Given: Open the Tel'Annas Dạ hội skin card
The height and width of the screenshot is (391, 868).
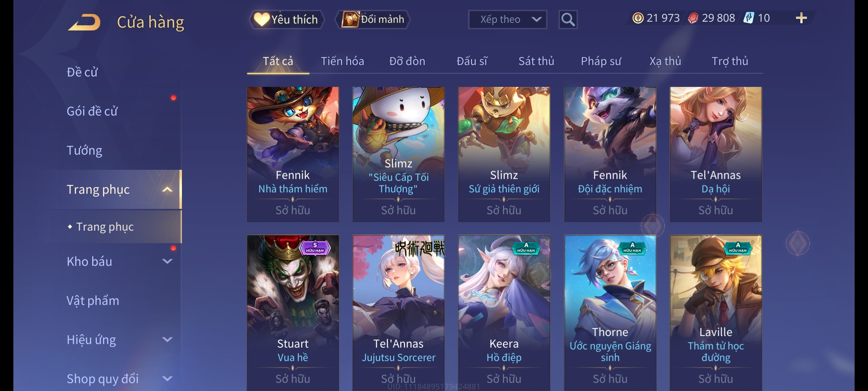Looking at the screenshot, I should click(716, 154).
